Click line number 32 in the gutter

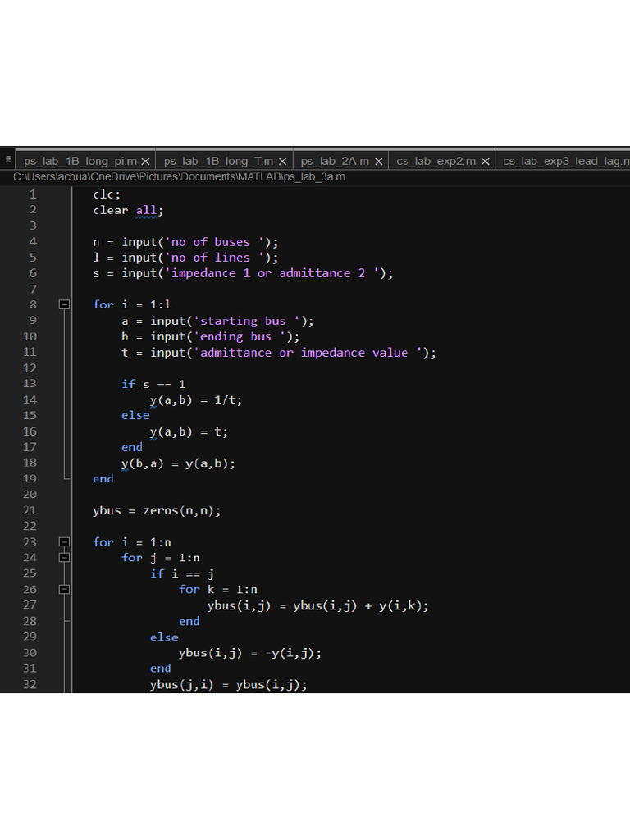coord(30,685)
